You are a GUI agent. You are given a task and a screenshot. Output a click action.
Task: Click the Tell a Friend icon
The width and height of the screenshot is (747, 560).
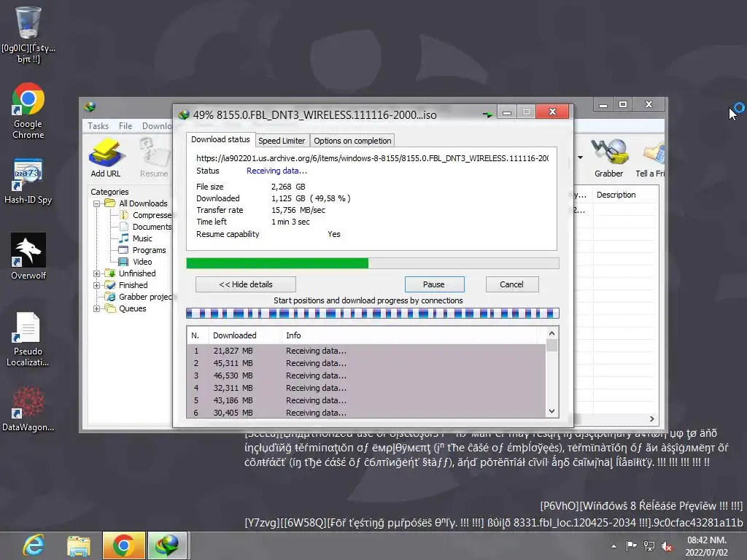coord(651,157)
